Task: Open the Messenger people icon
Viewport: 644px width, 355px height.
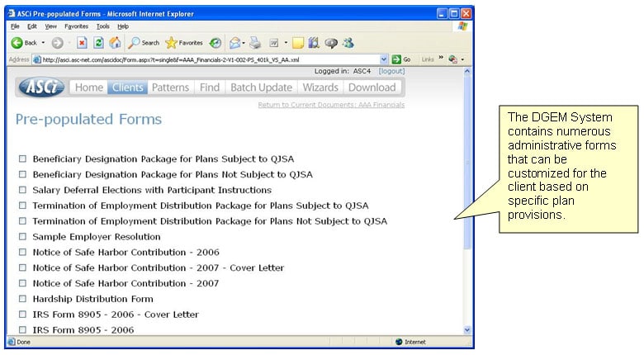Action: (348, 43)
